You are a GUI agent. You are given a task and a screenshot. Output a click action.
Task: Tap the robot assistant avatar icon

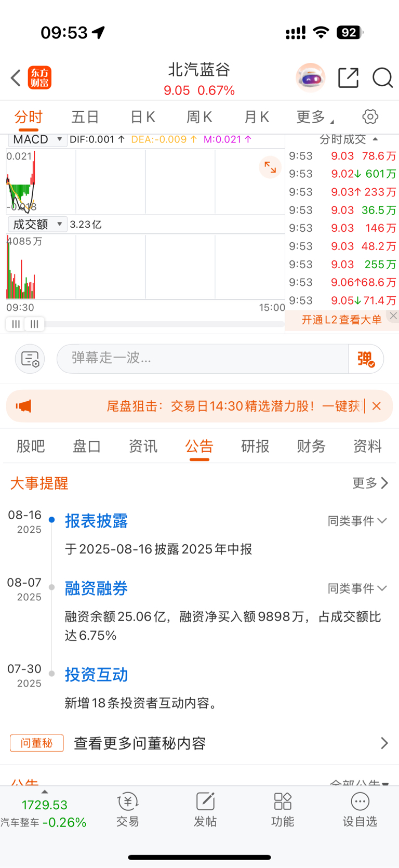(310, 78)
